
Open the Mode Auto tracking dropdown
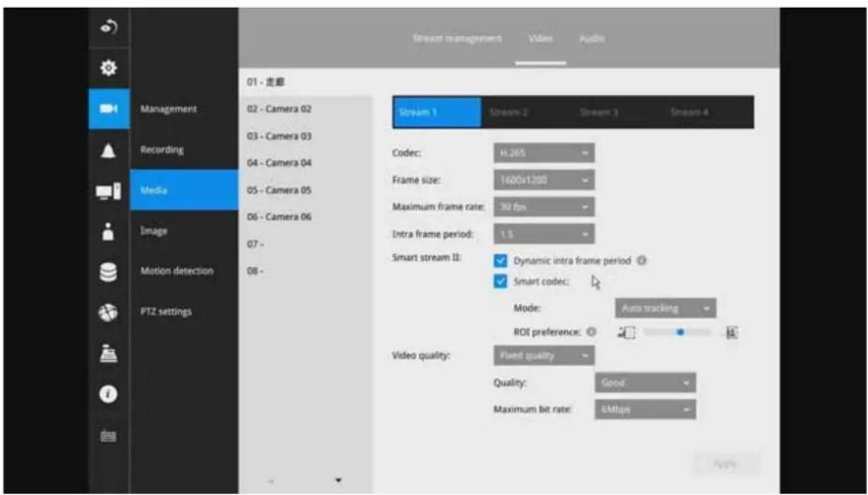click(x=665, y=309)
